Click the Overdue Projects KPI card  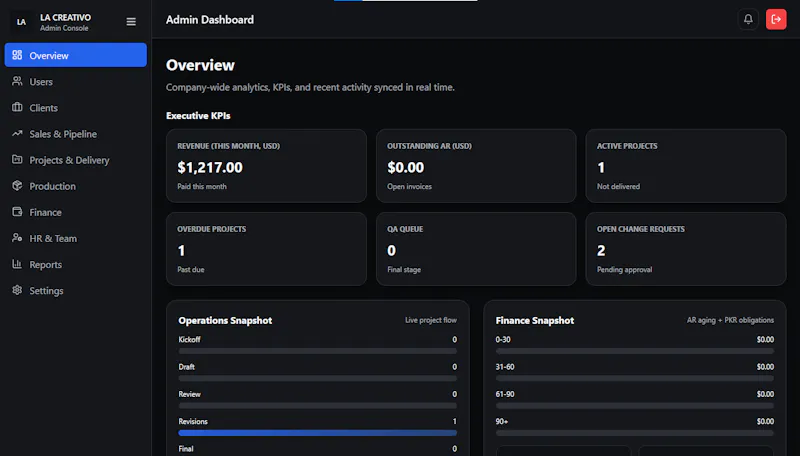coord(266,249)
